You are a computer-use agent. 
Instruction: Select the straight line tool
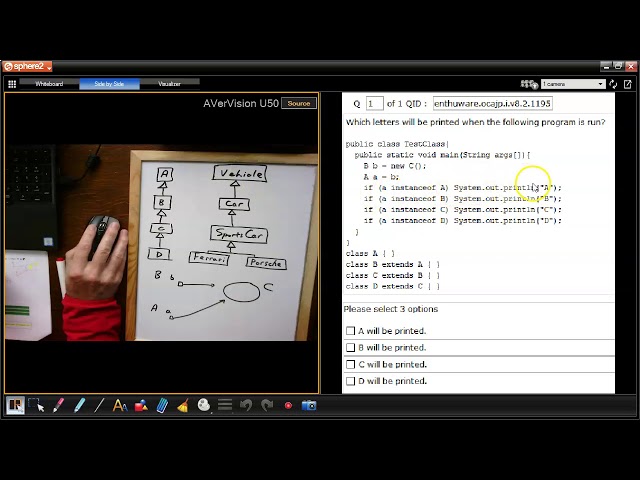tap(99, 405)
